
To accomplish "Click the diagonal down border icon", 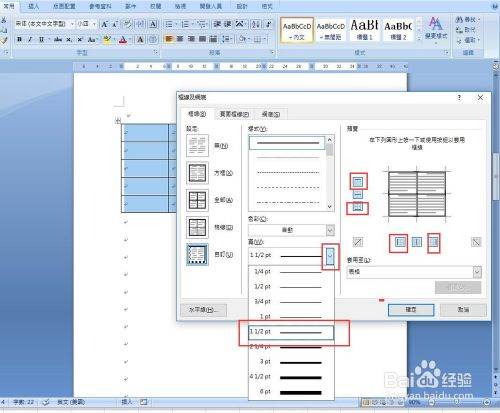I will coord(476,242).
